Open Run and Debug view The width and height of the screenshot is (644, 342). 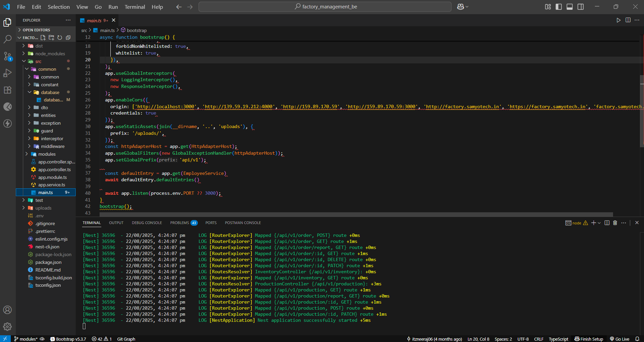coord(7,73)
